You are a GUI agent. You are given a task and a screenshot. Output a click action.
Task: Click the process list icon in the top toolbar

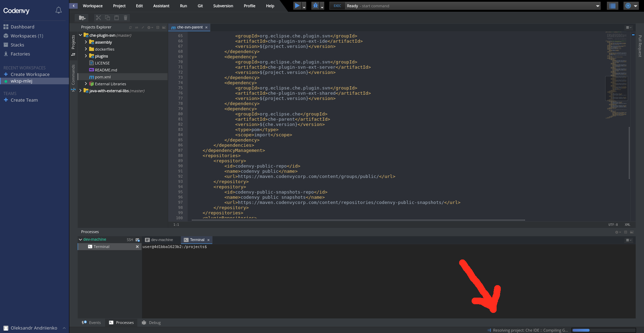click(x=612, y=6)
